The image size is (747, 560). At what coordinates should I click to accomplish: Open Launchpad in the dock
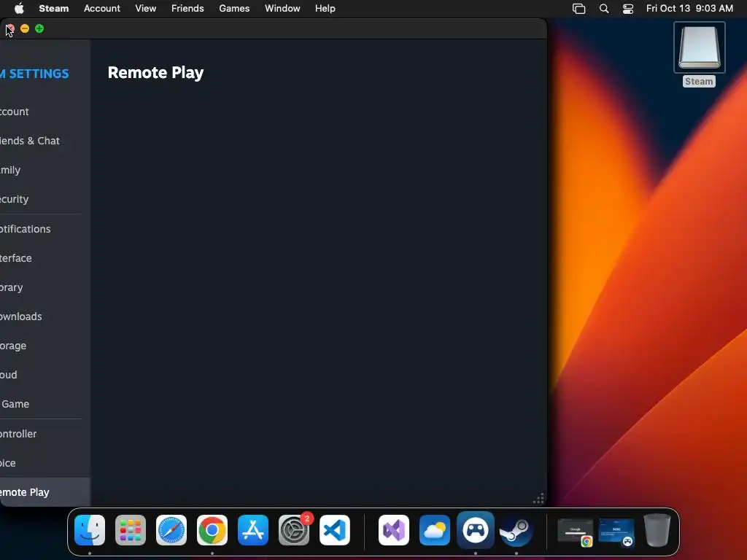131,530
